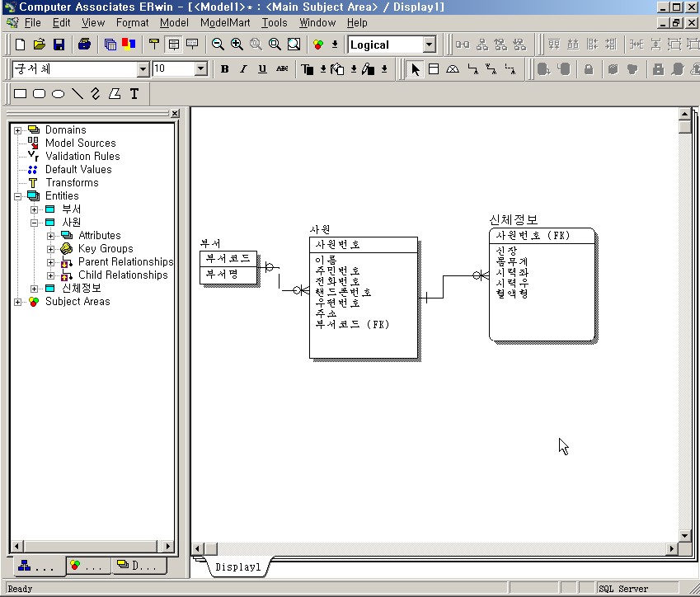Screen dimensions: 700x597
Task: Expand the Attributes node
Action: [x=50, y=236]
